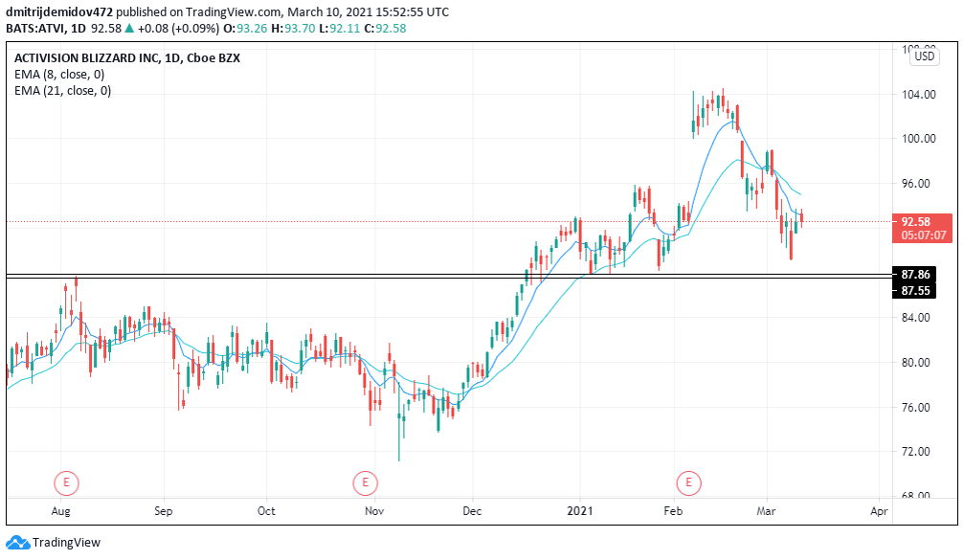
Task: Click the August earnings 'E' marker
Action: (66, 482)
